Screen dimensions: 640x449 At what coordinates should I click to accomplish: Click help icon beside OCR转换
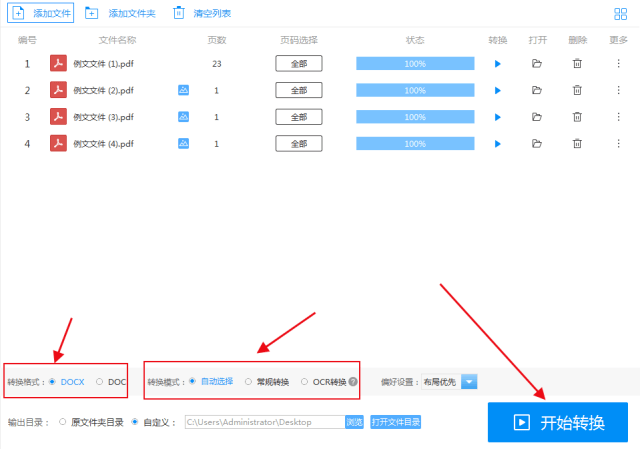click(x=353, y=382)
